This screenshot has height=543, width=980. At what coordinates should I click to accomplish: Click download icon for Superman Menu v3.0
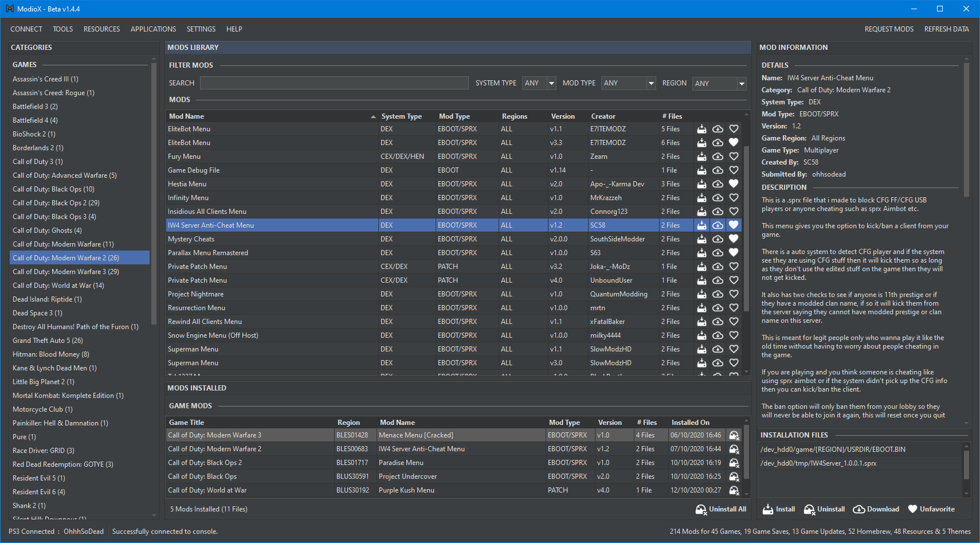pos(718,363)
